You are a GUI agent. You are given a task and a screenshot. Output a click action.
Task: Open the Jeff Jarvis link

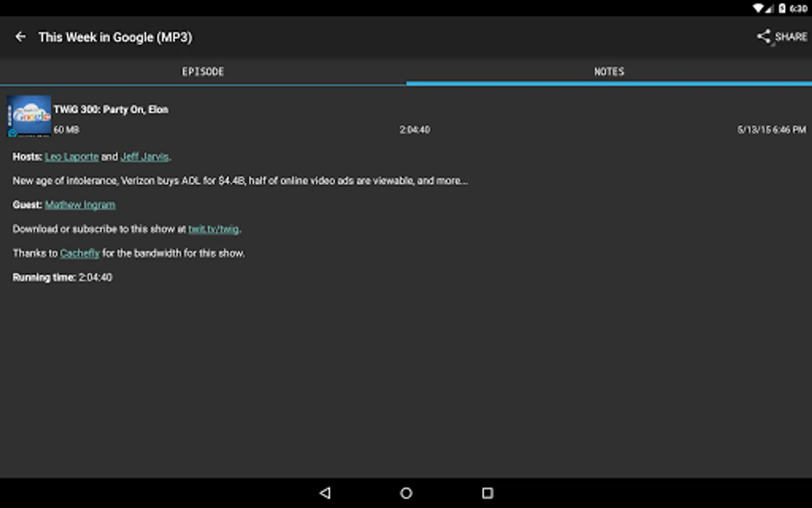(144, 157)
